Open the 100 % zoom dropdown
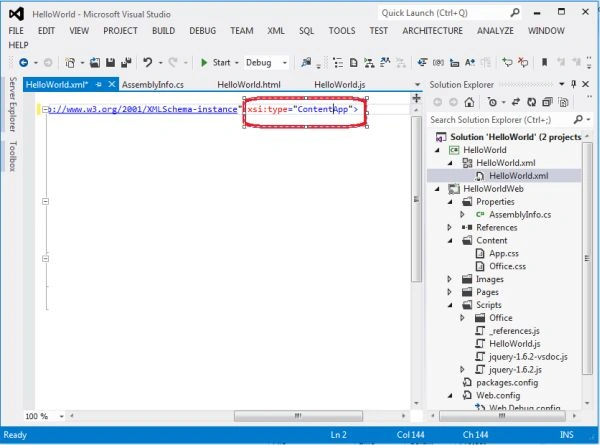 coord(62,416)
